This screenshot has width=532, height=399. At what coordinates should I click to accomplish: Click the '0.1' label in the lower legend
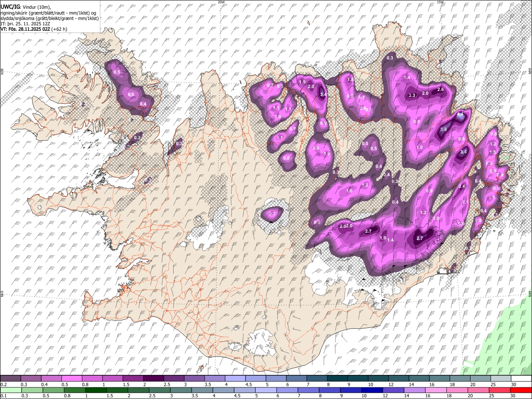pos(3,396)
